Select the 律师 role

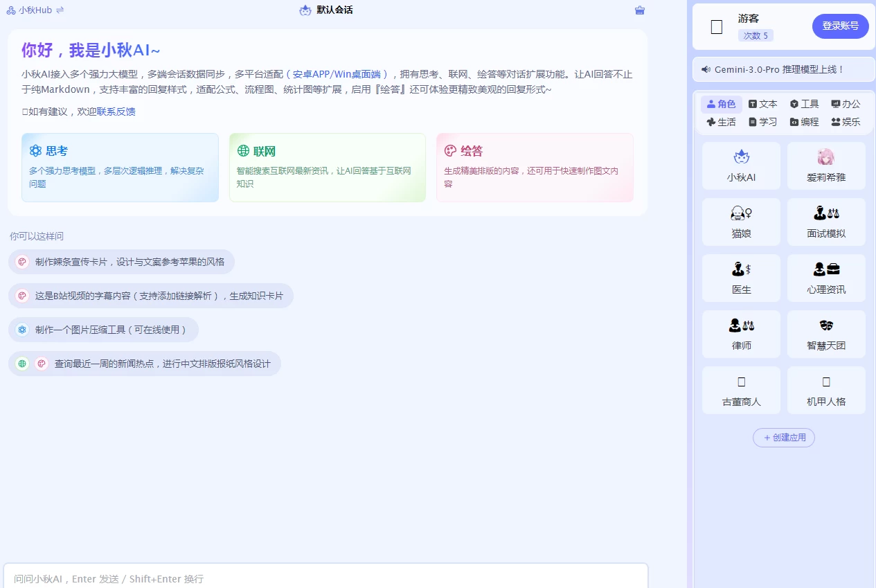click(x=741, y=335)
